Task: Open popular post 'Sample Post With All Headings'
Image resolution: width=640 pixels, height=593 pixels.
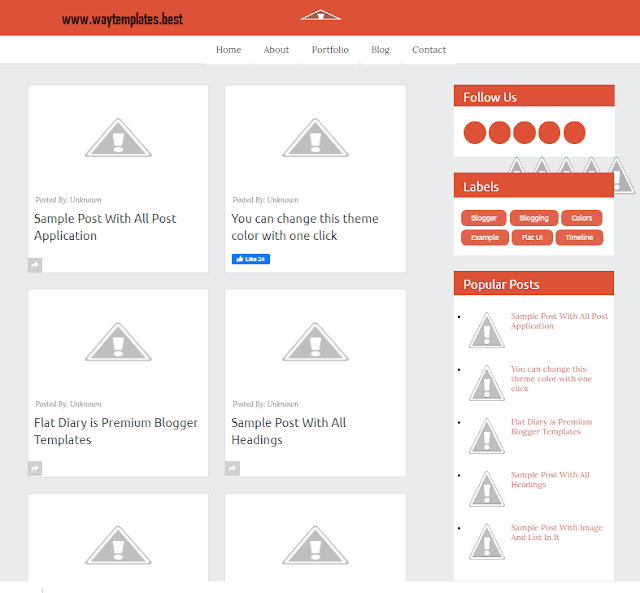Action: click(550, 480)
